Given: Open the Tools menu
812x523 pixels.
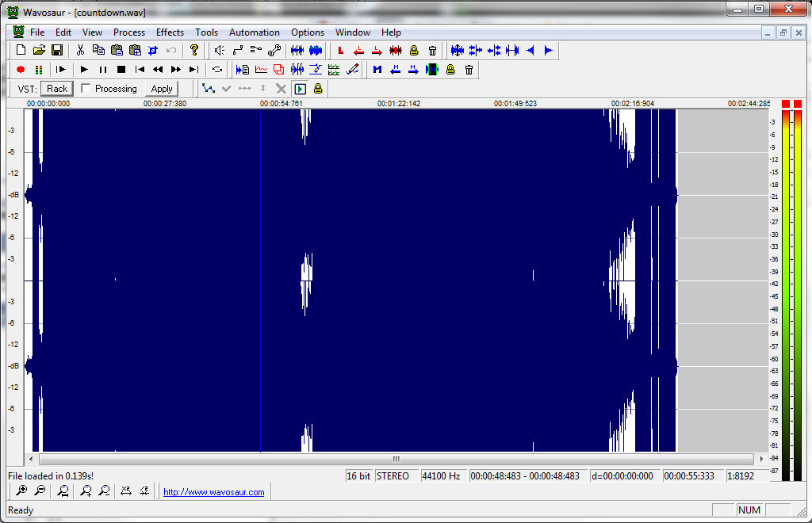Looking at the screenshot, I should pyautogui.click(x=206, y=32).
